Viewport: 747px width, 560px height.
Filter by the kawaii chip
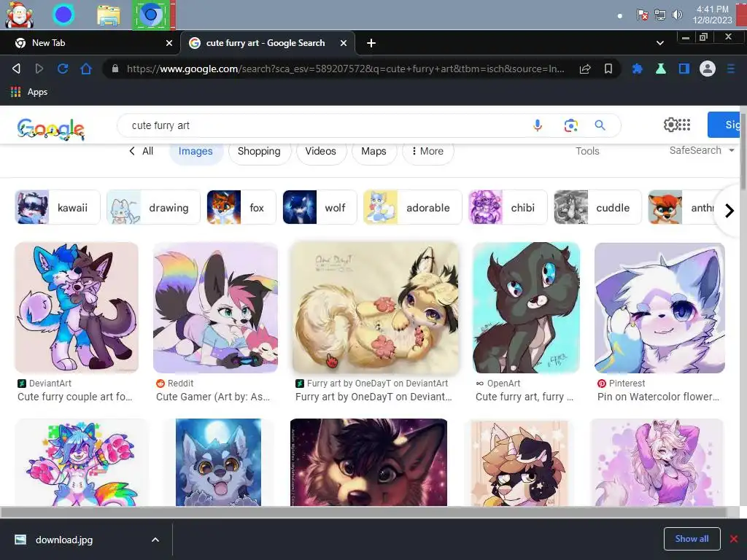[x=58, y=207]
